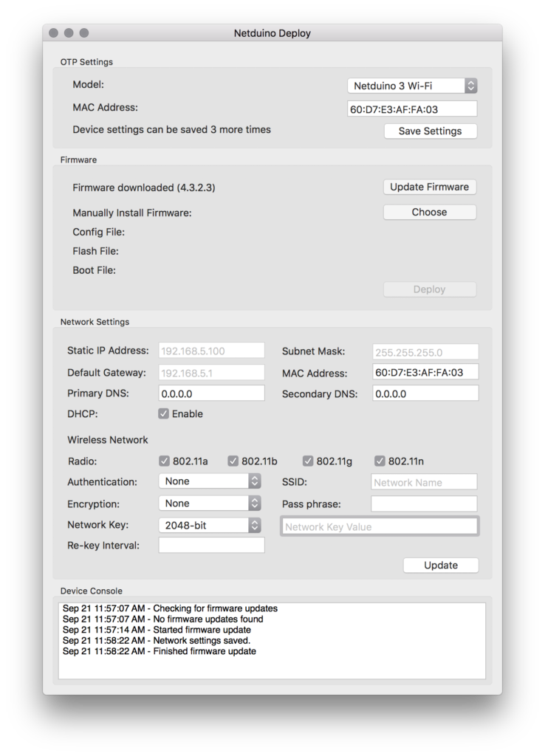Open the Model dropdown showing Netduino 3 Wi-Fi
The image size is (545, 756).
[412, 86]
